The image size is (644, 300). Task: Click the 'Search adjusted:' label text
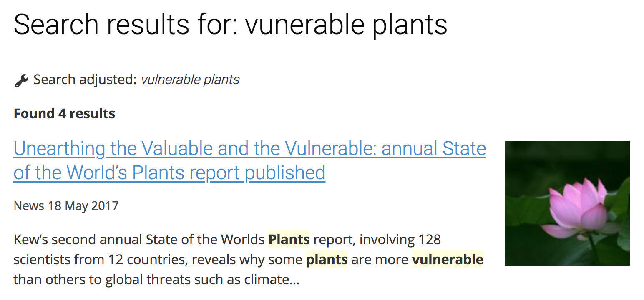coord(85,80)
